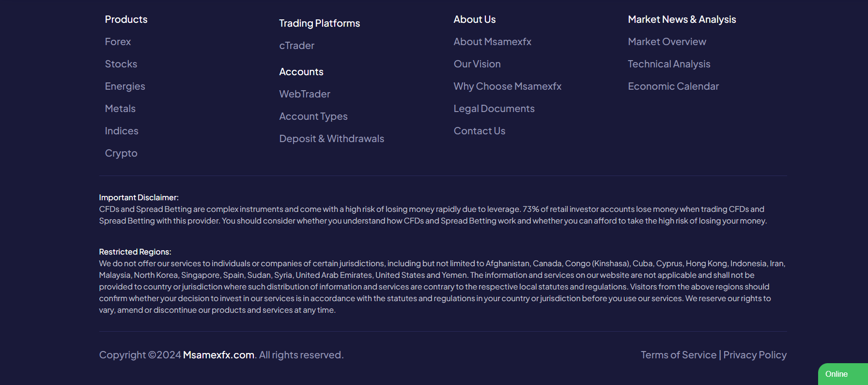Go to the Stocks page
Screen dimensions: 868x385
pos(121,64)
